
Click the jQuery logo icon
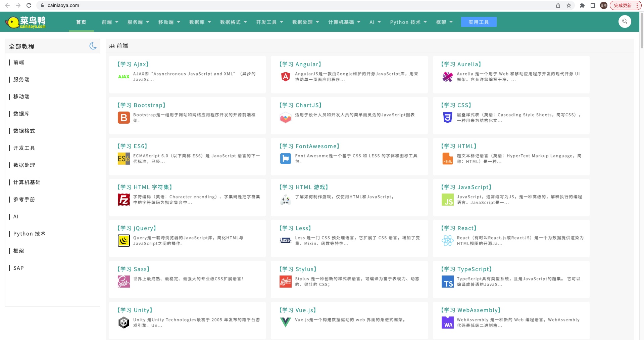coord(124,241)
